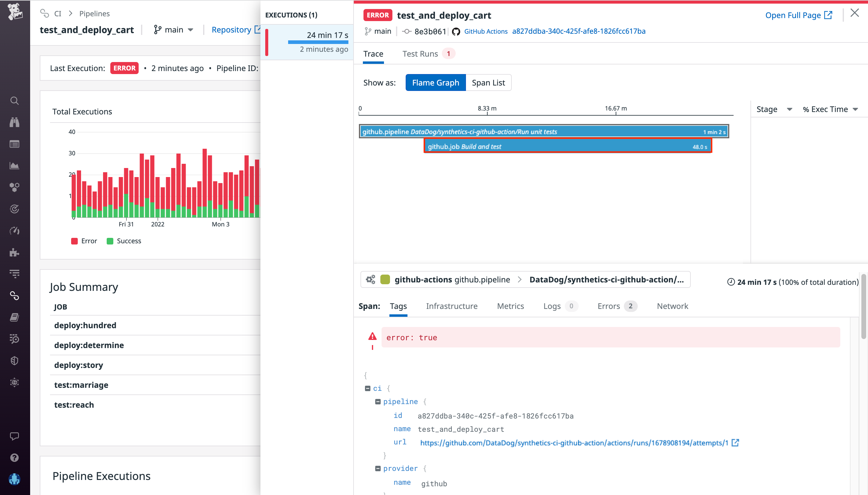Open the Synthetics globe sidebar icon
This screenshot has height=495, width=868.
click(14, 382)
